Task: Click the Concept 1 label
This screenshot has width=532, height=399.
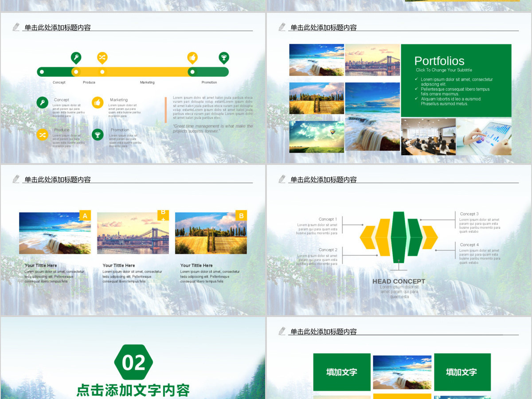Action: pos(328,219)
